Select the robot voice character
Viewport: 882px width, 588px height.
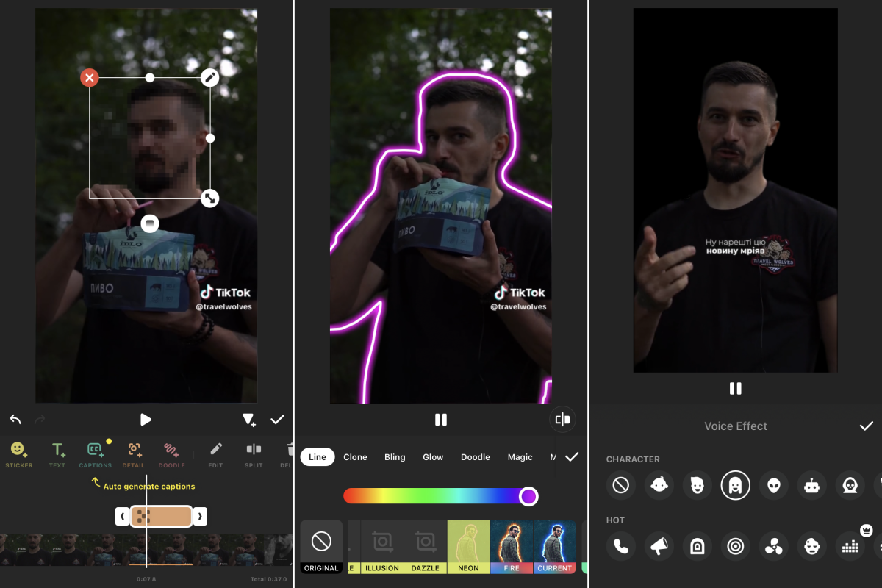[x=811, y=486]
